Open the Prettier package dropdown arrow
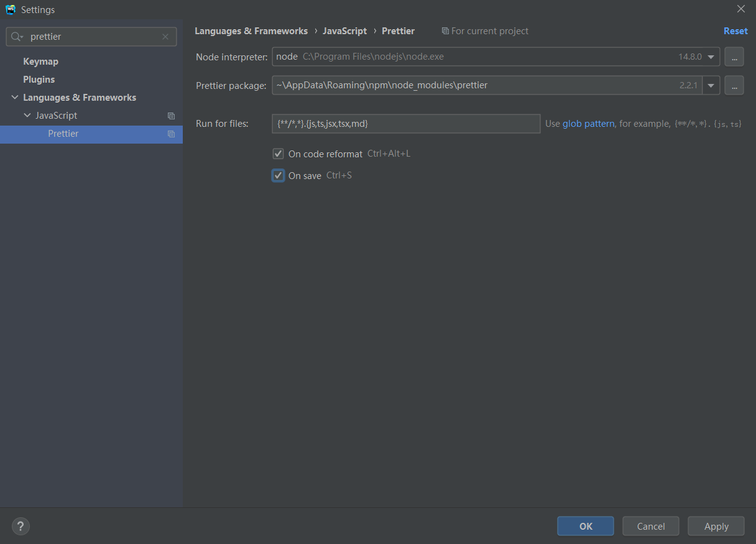Viewport: 756px width, 544px height. tap(711, 85)
